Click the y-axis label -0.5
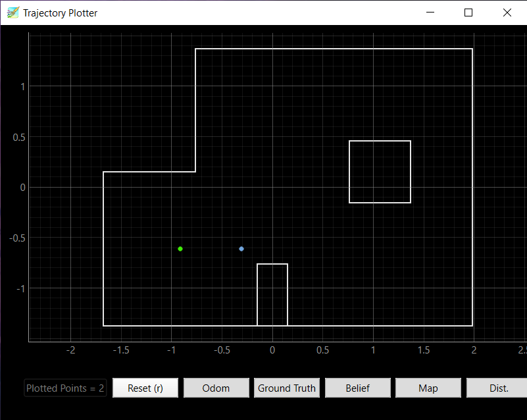 tap(17, 238)
